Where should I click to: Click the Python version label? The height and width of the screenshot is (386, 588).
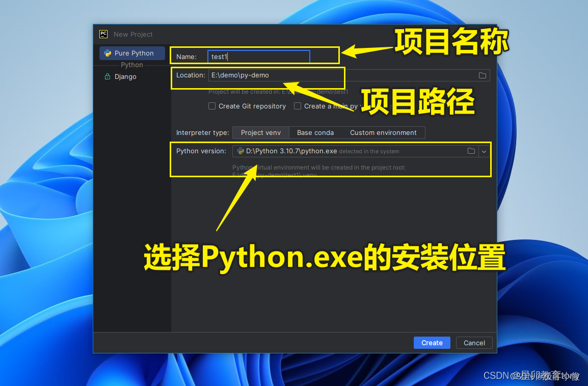coord(201,151)
